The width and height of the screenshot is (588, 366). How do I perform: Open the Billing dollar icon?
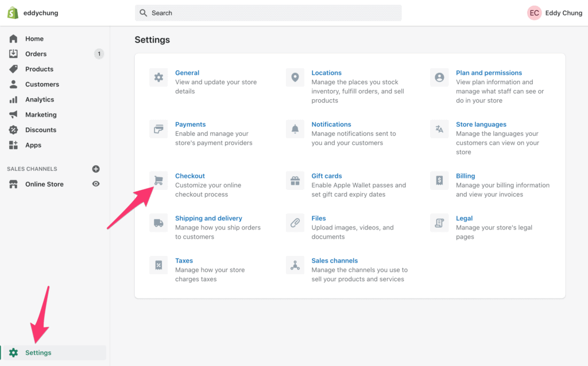coord(439,180)
